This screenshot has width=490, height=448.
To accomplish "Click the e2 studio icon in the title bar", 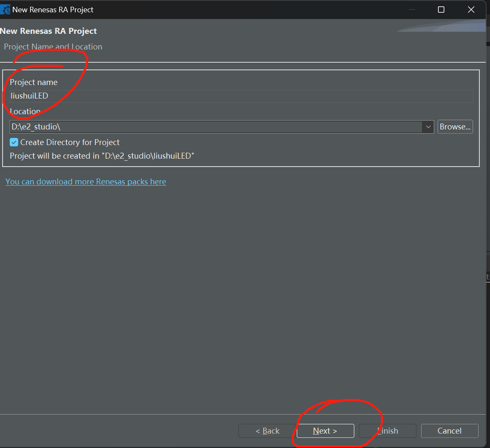I will (5, 10).
